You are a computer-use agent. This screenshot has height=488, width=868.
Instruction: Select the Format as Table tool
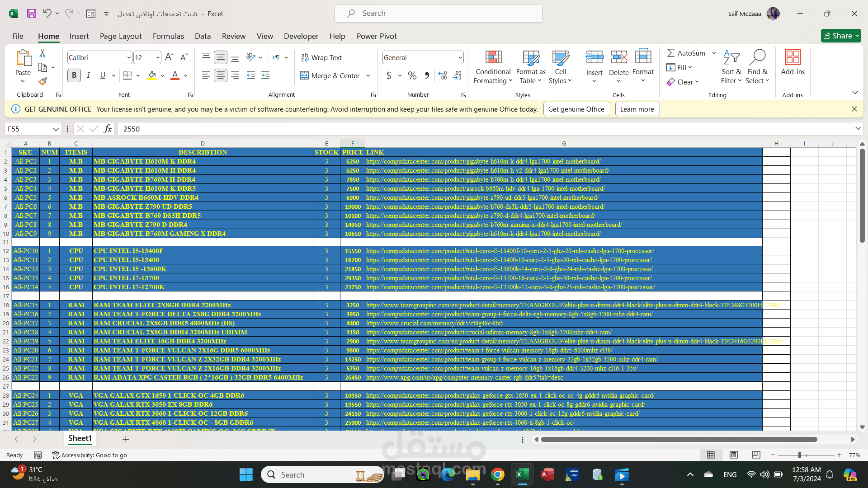click(x=530, y=67)
